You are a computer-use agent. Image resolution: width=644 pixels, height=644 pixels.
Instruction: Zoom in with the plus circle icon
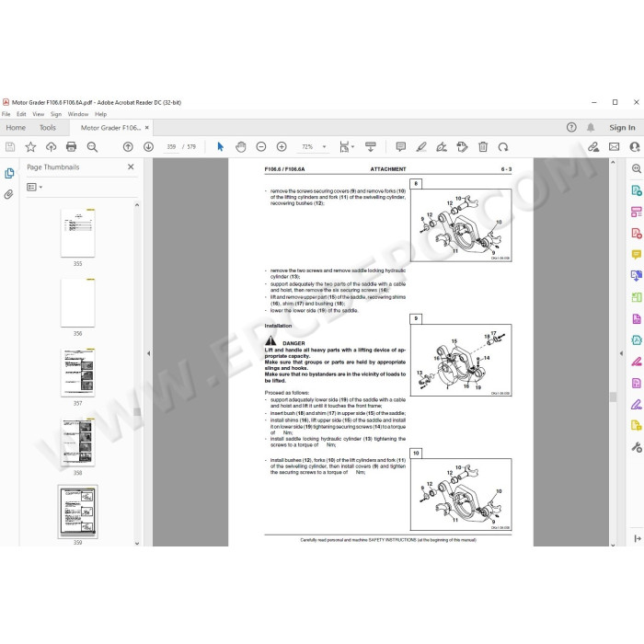click(282, 146)
